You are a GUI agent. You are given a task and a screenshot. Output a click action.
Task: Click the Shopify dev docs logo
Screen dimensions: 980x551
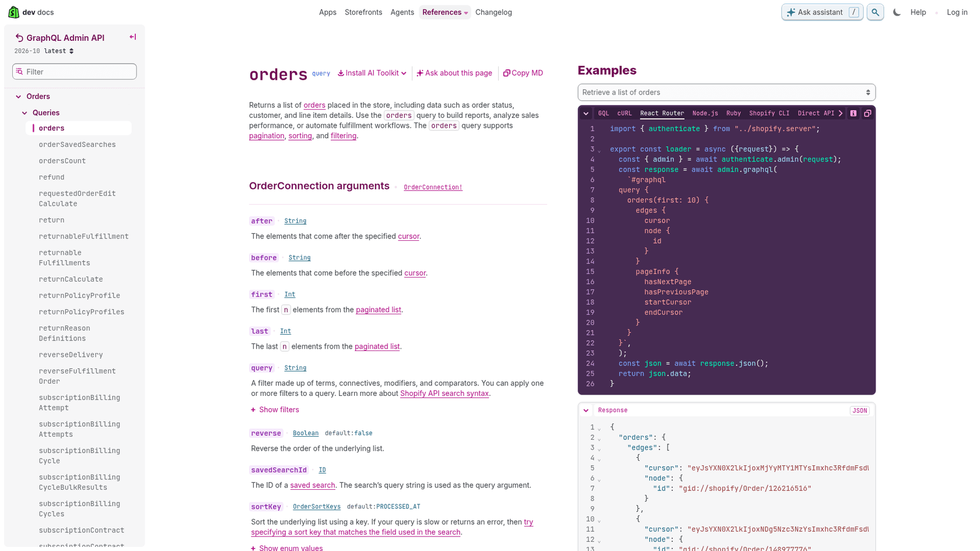(31, 12)
